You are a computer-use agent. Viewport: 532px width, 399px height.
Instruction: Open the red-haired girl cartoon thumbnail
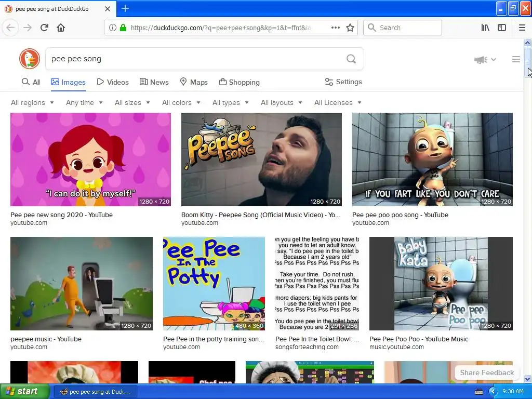pyautogui.click(x=90, y=159)
